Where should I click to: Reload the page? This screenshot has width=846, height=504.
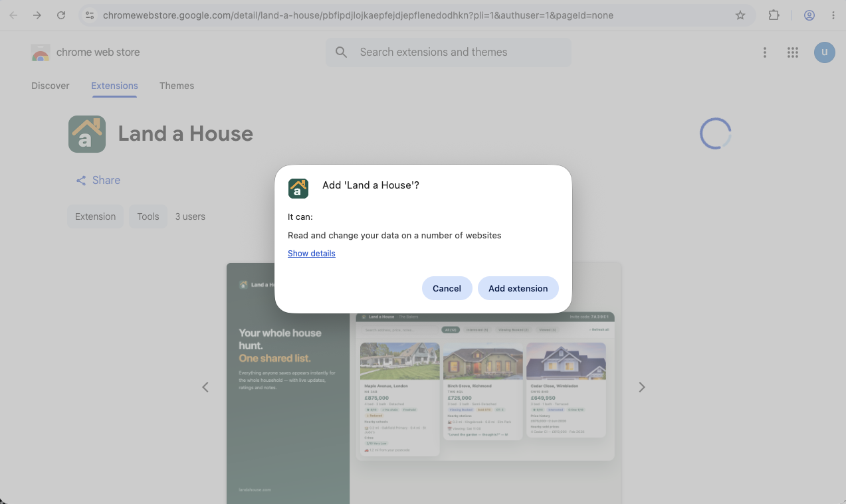(61, 15)
